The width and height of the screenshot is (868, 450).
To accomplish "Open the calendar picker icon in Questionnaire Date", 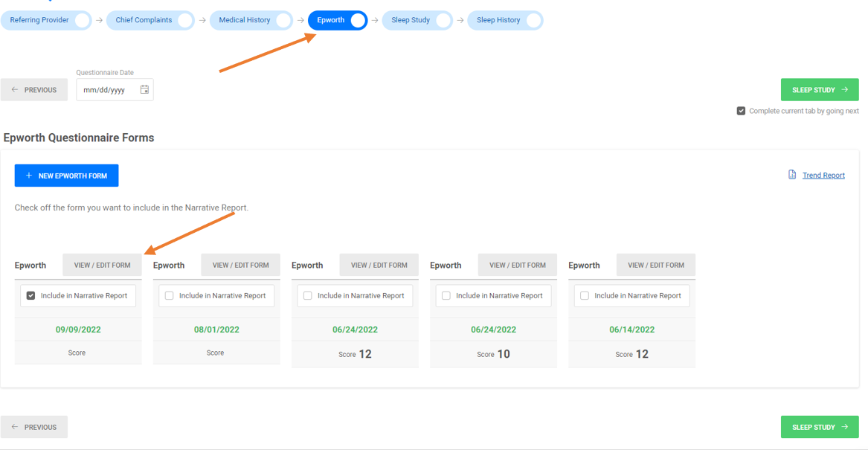I will click(x=144, y=90).
